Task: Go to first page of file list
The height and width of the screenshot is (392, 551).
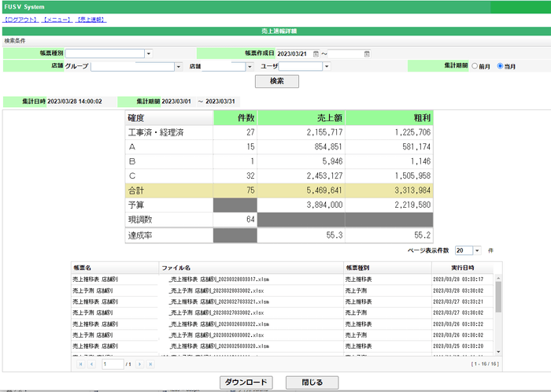Action: pos(80,364)
